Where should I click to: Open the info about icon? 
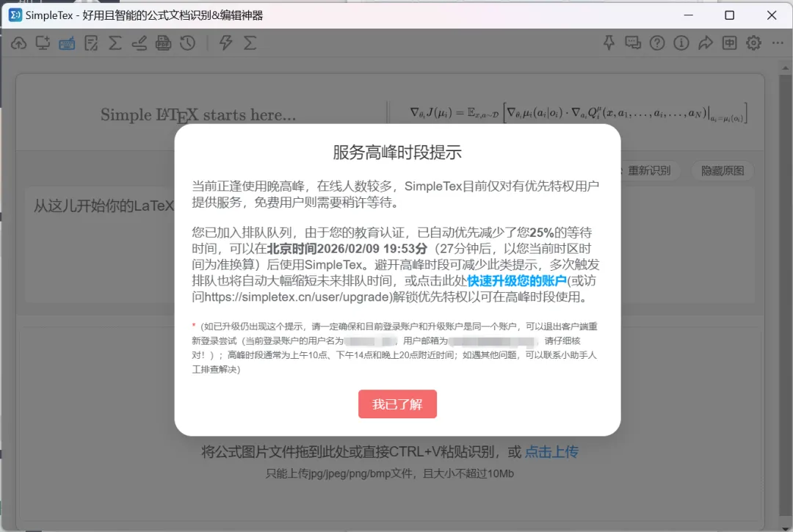[681, 43]
